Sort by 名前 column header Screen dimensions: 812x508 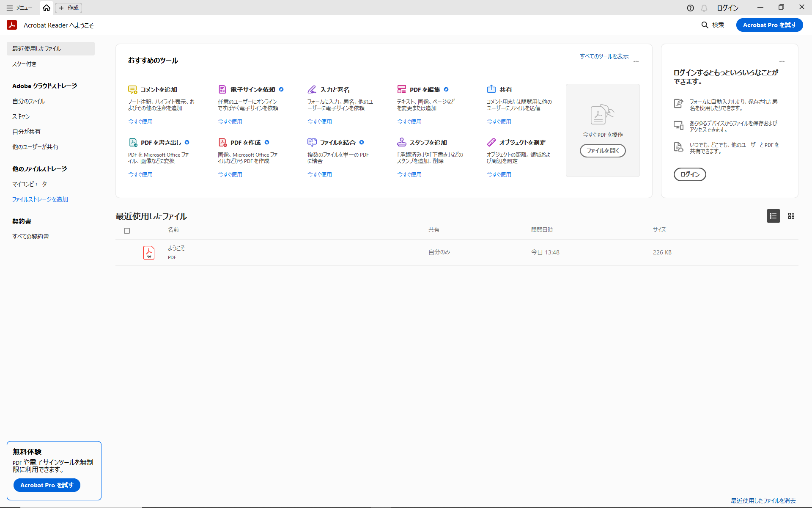pyautogui.click(x=173, y=229)
